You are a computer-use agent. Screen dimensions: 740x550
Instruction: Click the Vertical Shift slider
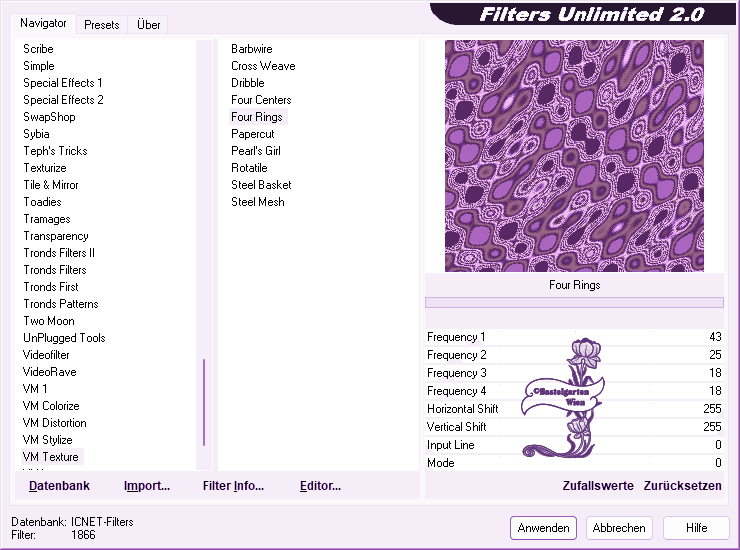574,427
